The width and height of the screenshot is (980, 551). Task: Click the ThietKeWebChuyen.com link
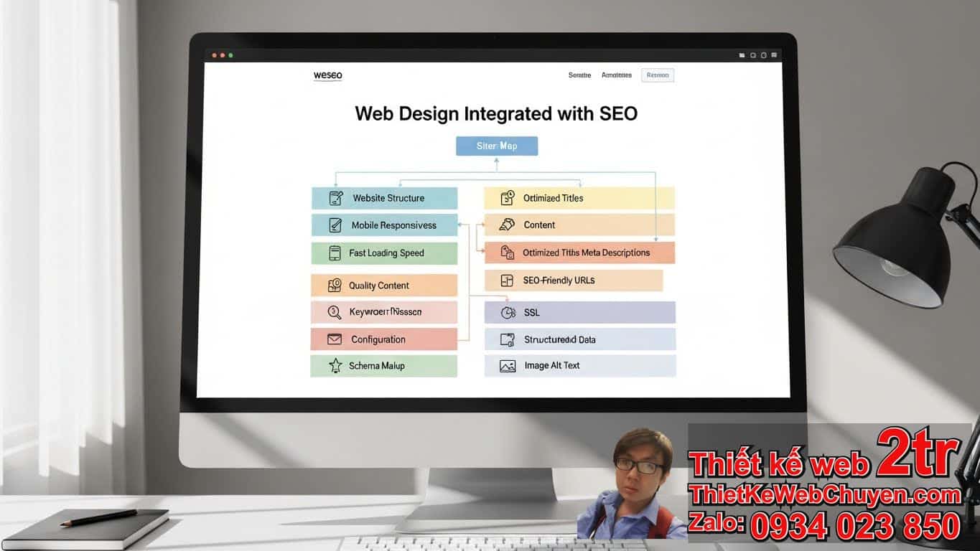[x=824, y=495]
